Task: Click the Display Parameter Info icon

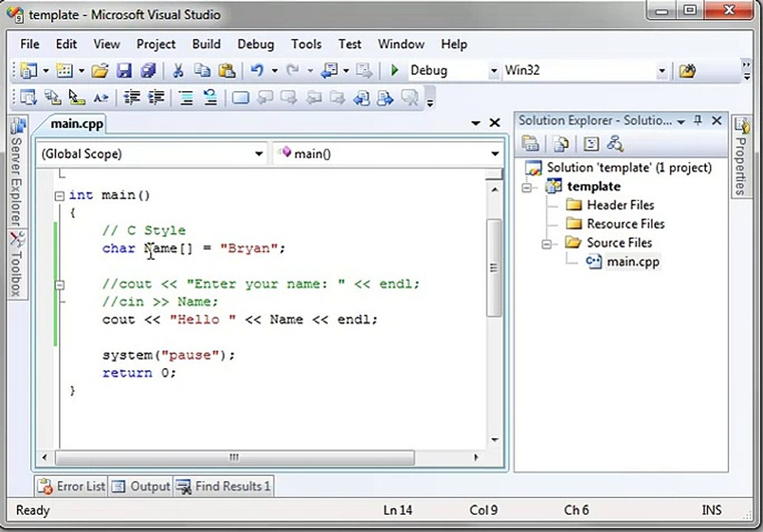Action: click(x=52, y=98)
